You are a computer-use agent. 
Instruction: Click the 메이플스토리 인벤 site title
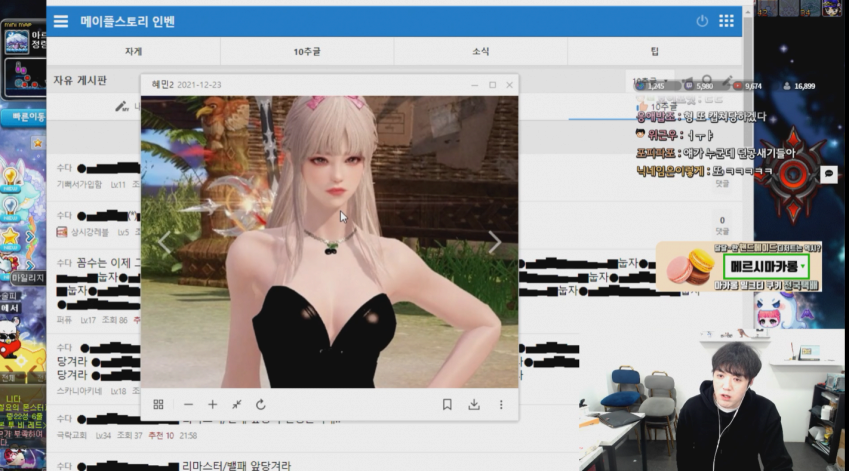tap(127, 22)
